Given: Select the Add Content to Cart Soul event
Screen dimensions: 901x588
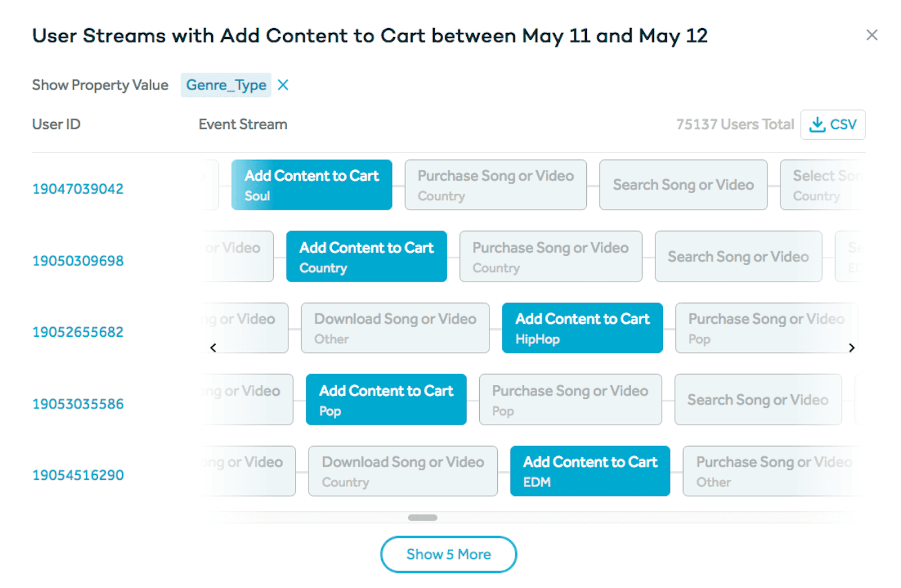Looking at the screenshot, I should click(311, 185).
